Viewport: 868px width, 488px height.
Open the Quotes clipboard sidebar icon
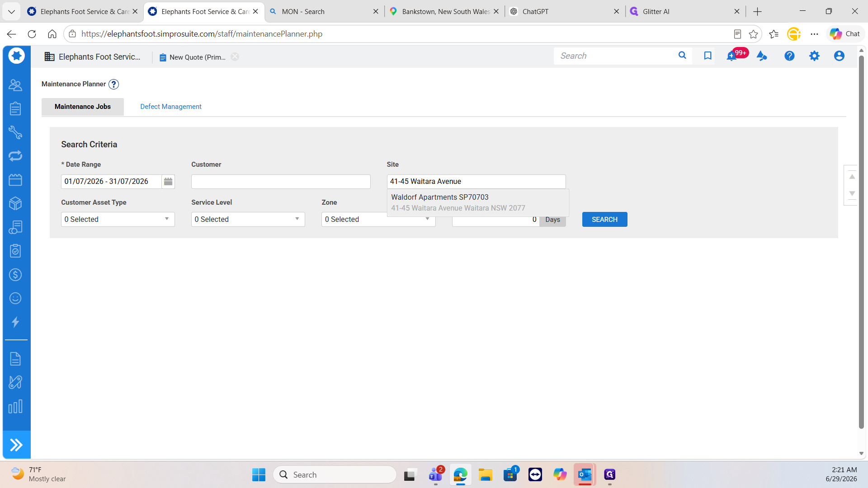tap(15, 108)
